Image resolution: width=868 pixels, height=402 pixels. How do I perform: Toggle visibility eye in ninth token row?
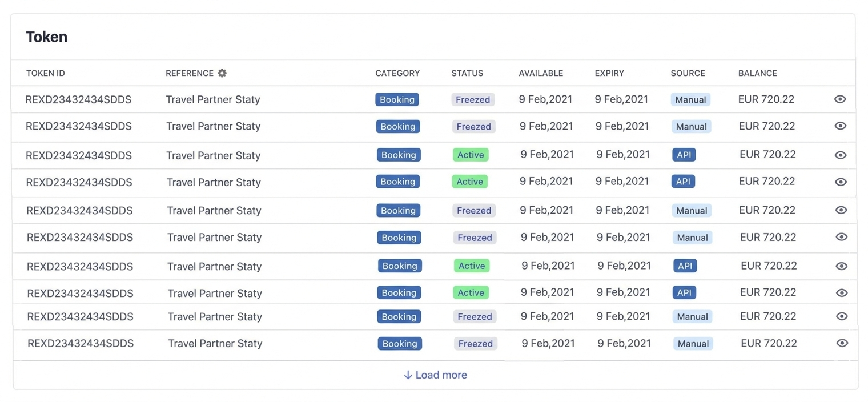point(842,316)
